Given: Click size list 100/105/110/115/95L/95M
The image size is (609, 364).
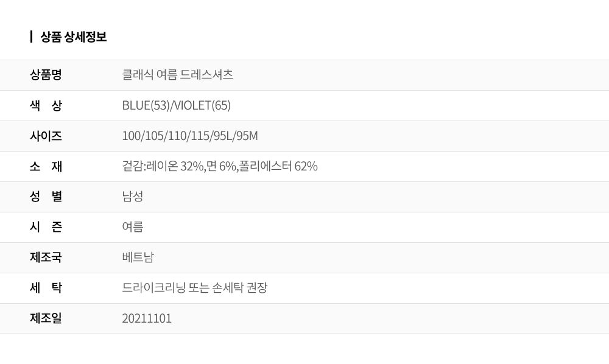Looking at the screenshot, I should pyautogui.click(x=190, y=136).
